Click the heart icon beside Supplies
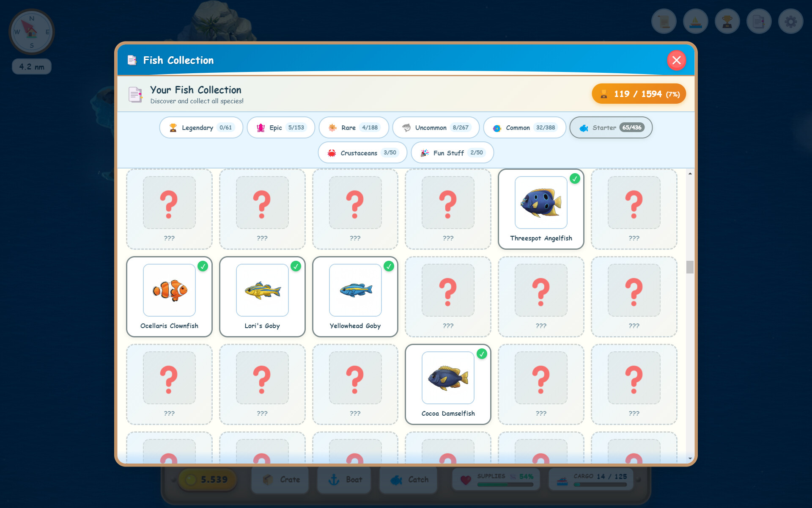 pyautogui.click(x=466, y=479)
